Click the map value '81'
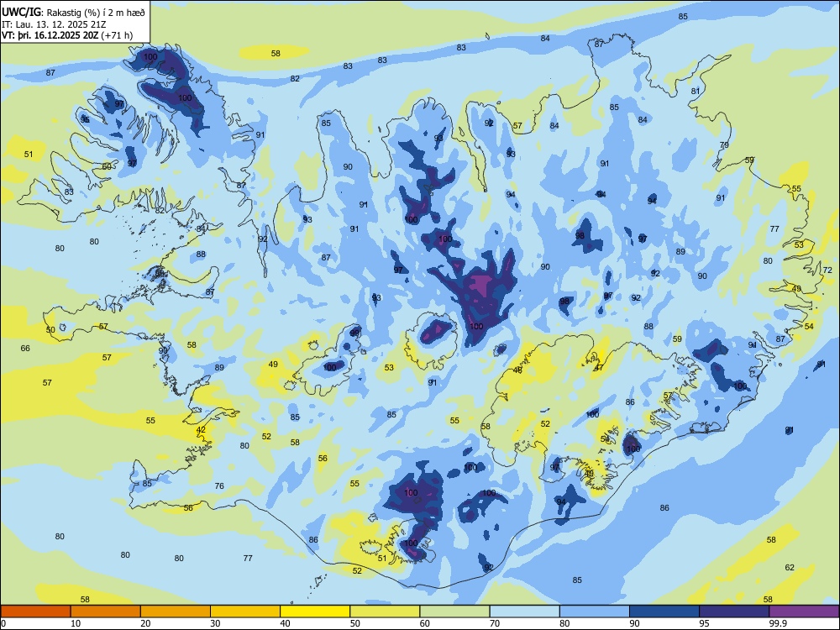The width and height of the screenshot is (840, 630). pyautogui.click(x=696, y=91)
